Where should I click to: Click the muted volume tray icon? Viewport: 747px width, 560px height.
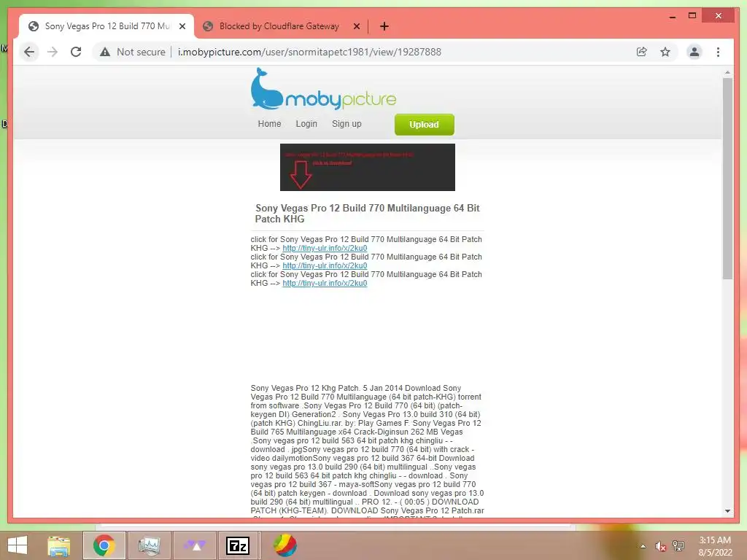pos(659,546)
